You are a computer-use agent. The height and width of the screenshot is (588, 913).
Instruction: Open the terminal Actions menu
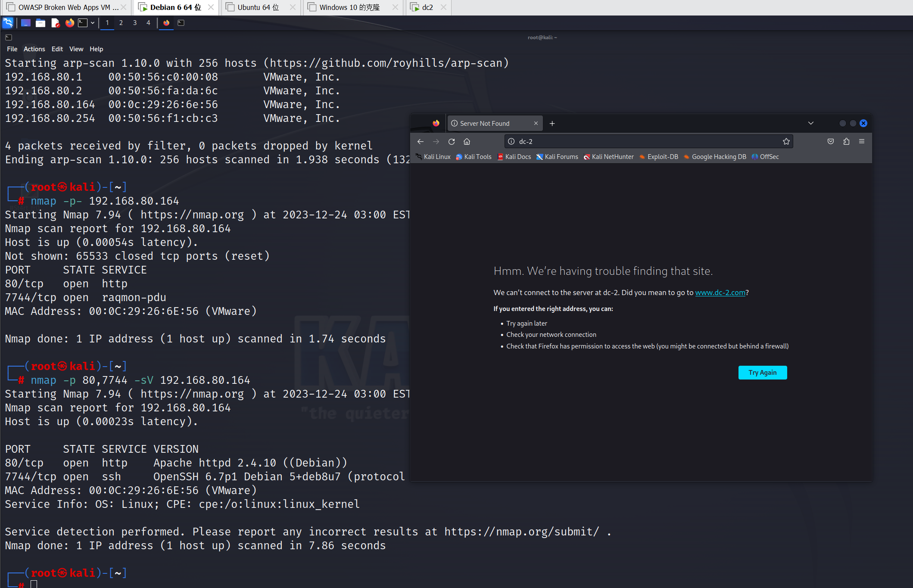pyautogui.click(x=34, y=49)
